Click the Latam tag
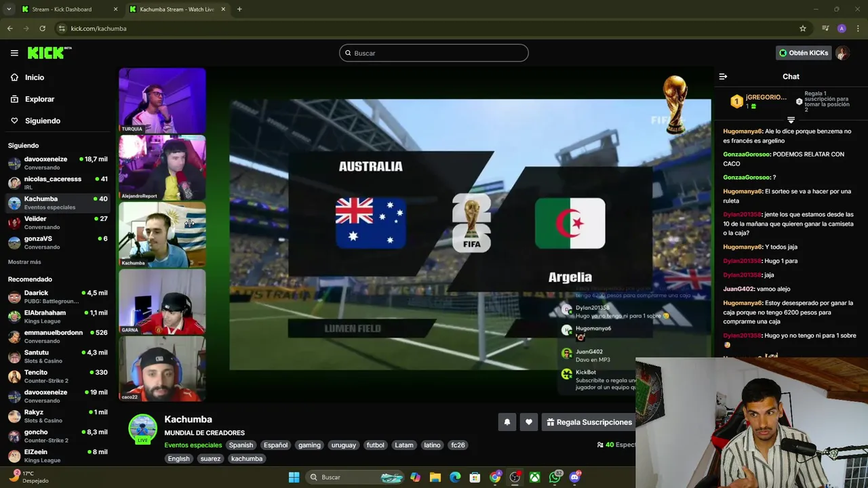This screenshot has height=488, width=868. click(404, 445)
